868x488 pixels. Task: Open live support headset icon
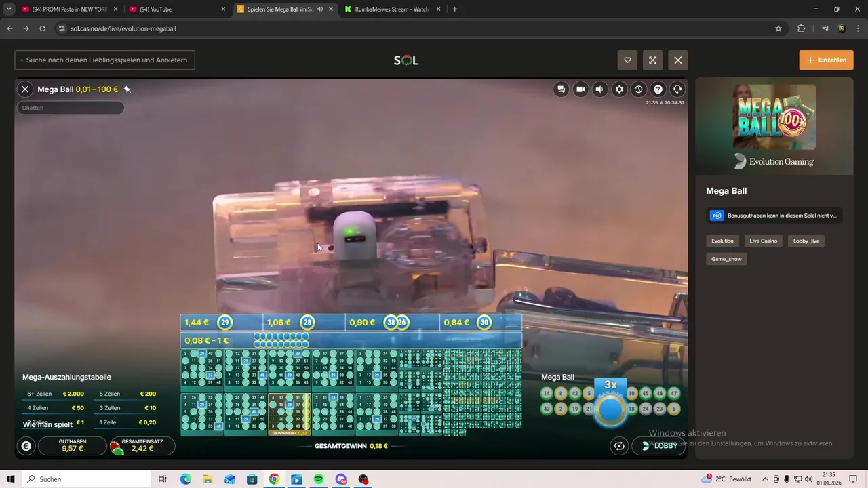click(x=677, y=89)
